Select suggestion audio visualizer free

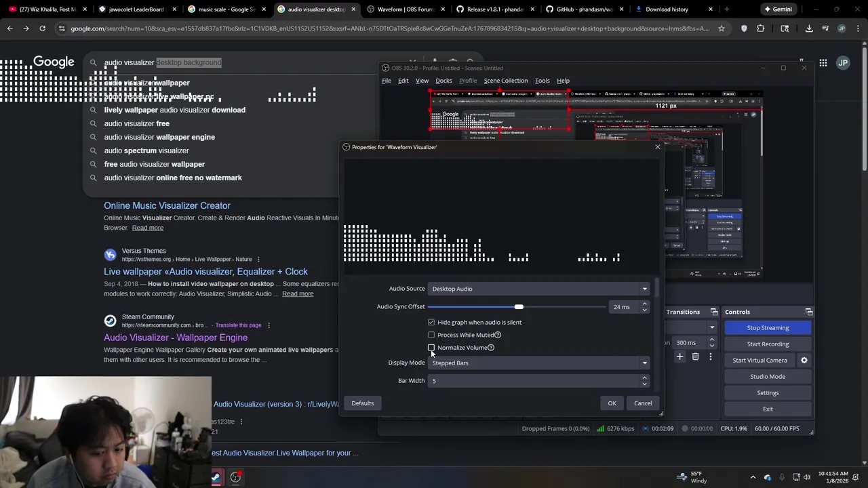point(136,123)
